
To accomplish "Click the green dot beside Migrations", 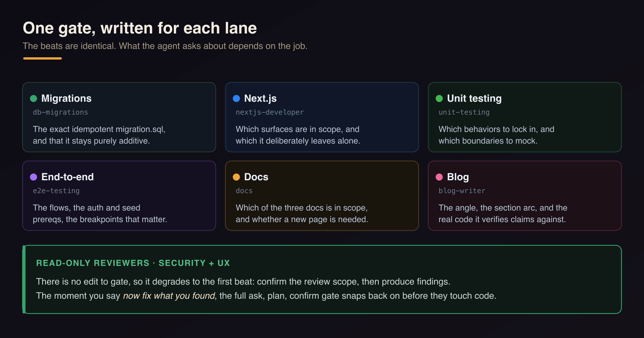I will (33, 99).
